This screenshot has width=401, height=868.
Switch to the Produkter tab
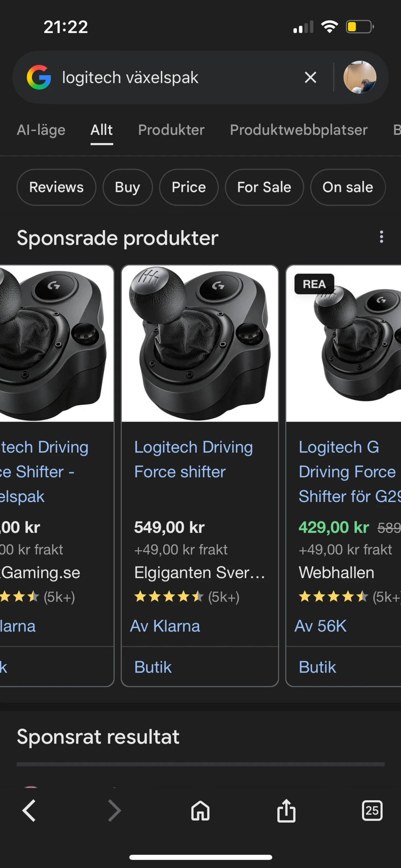click(x=171, y=130)
